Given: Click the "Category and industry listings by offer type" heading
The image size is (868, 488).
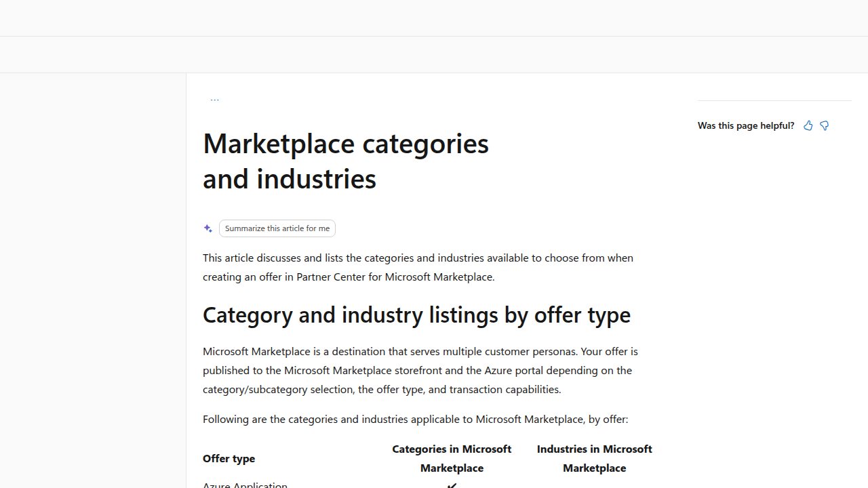Looking at the screenshot, I should pos(416,314).
